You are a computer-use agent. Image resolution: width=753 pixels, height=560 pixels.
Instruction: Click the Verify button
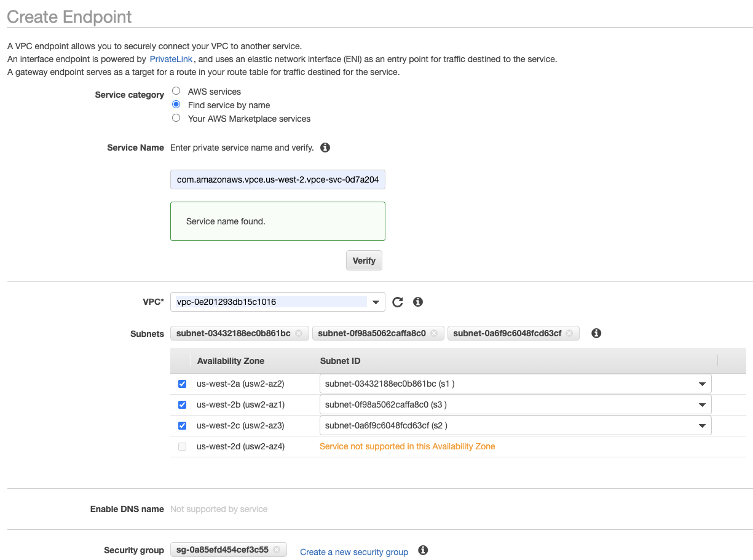364,261
